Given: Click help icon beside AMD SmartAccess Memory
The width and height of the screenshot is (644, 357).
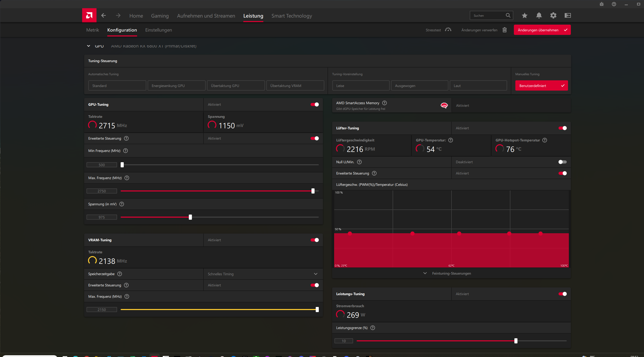Looking at the screenshot, I should pyautogui.click(x=384, y=103).
